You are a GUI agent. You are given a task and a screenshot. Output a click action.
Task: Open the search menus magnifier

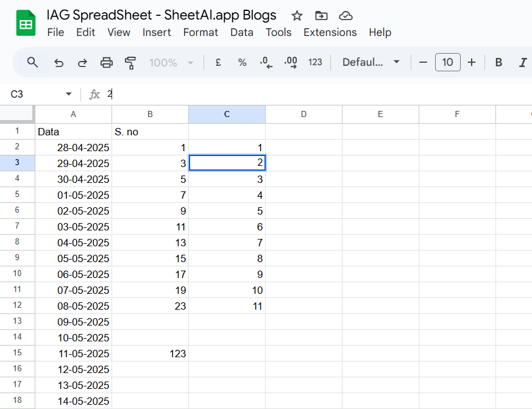(x=32, y=62)
